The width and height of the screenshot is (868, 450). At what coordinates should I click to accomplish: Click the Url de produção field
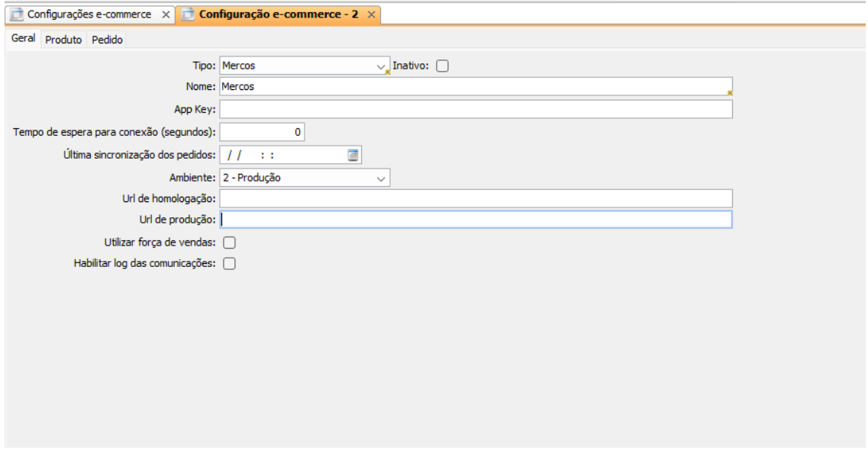click(x=475, y=220)
